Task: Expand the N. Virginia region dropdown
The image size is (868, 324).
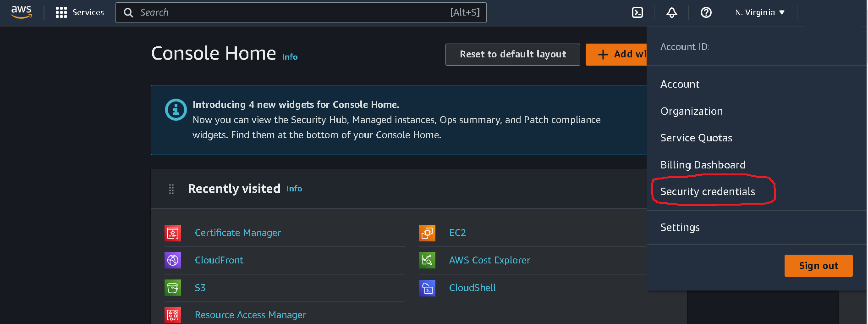Action: [x=759, y=12]
